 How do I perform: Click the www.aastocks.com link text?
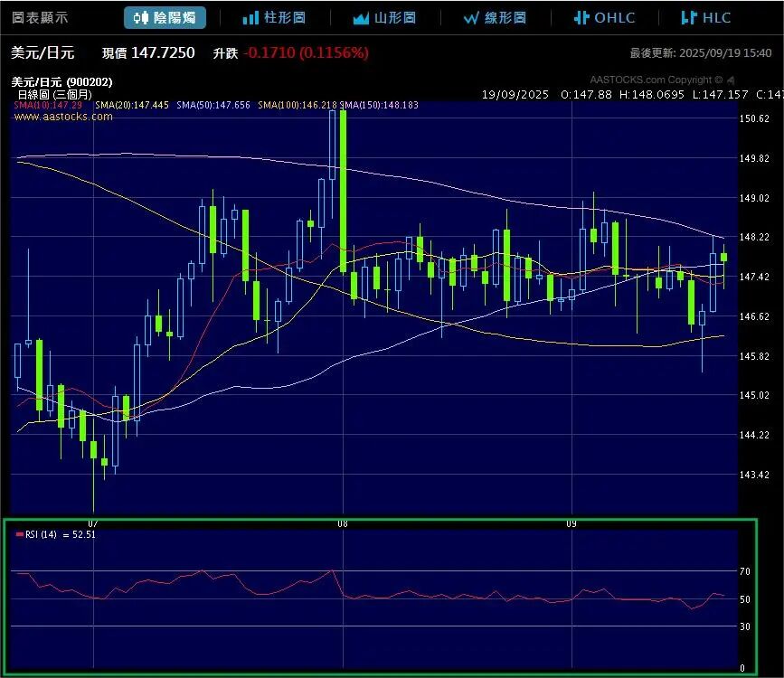63,117
